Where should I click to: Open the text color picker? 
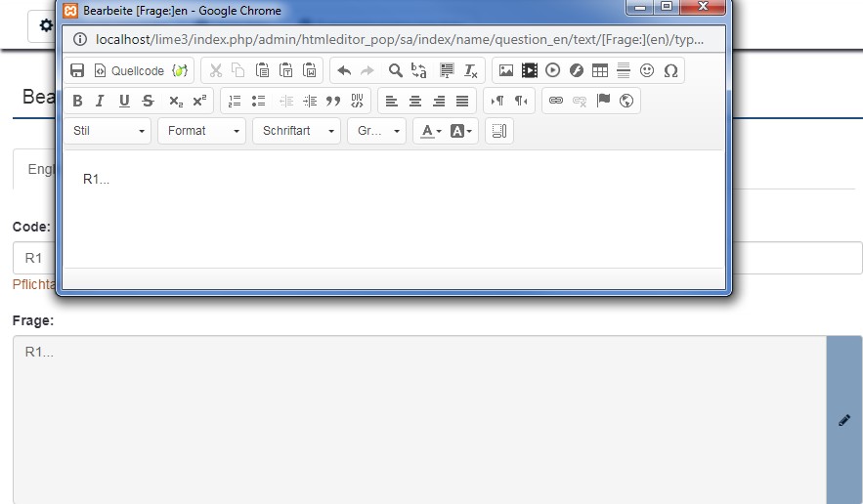pyautogui.click(x=431, y=131)
